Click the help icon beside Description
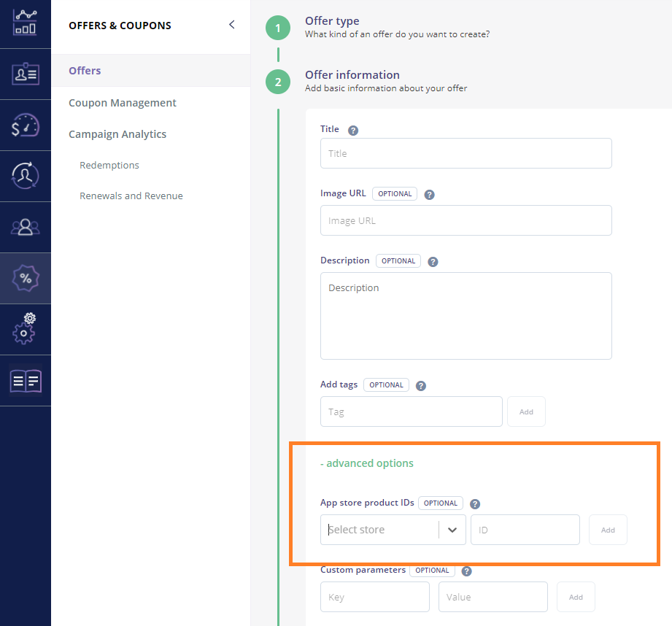 point(433,262)
